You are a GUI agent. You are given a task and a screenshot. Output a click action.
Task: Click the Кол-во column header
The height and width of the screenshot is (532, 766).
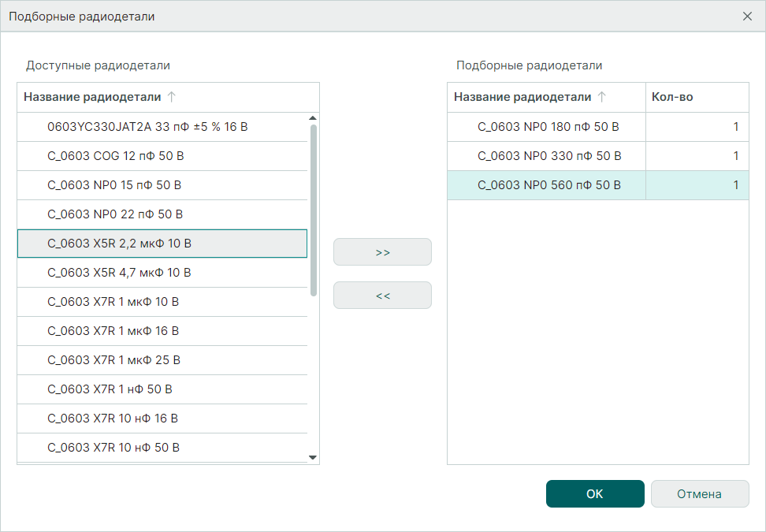coord(697,97)
